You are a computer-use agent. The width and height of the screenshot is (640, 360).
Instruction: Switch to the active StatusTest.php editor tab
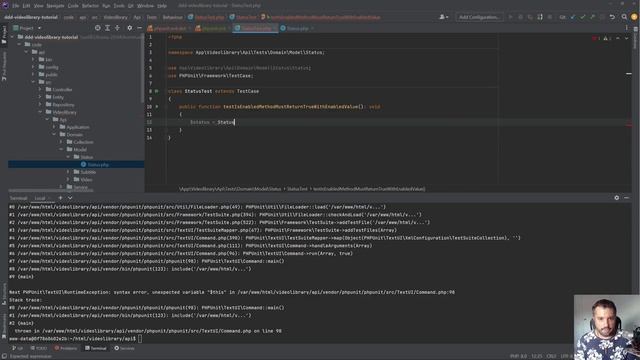pyautogui.click(x=255, y=28)
